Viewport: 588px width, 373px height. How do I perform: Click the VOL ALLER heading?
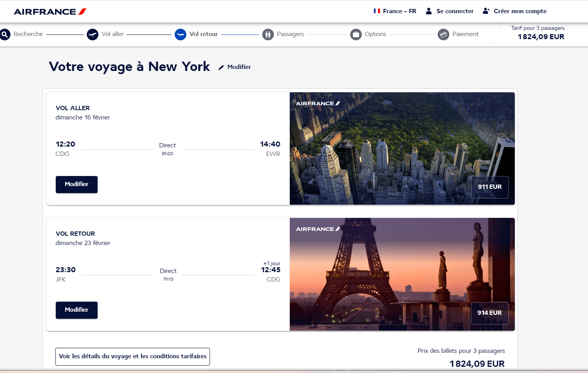pos(73,108)
